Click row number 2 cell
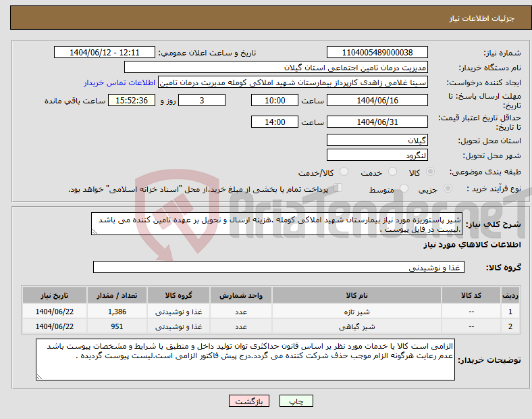The image size is (532, 419). pos(510,326)
